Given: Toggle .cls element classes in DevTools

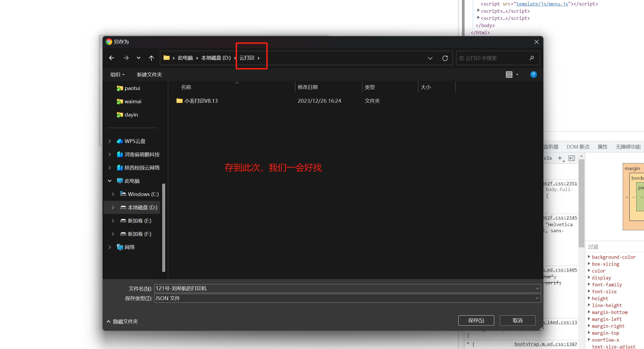Looking at the screenshot, I should [x=548, y=158].
